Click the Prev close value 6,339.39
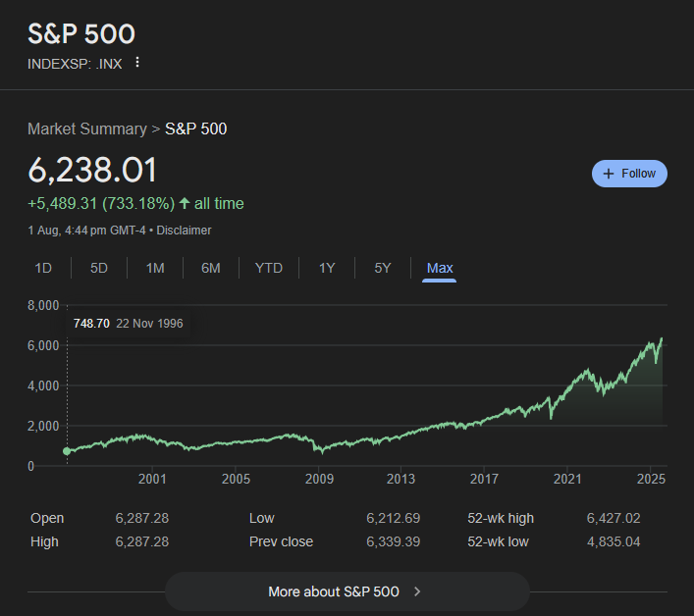 [393, 541]
